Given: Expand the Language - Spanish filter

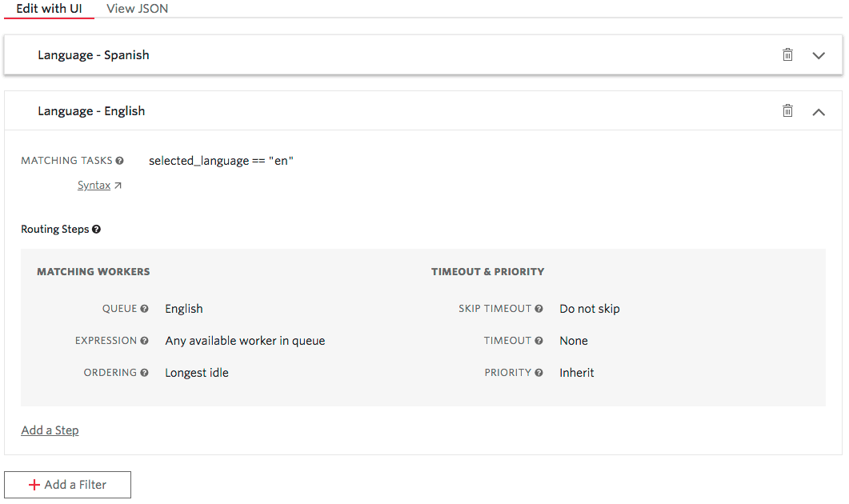Looking at the screenshot, I should (x=819, y=54).
